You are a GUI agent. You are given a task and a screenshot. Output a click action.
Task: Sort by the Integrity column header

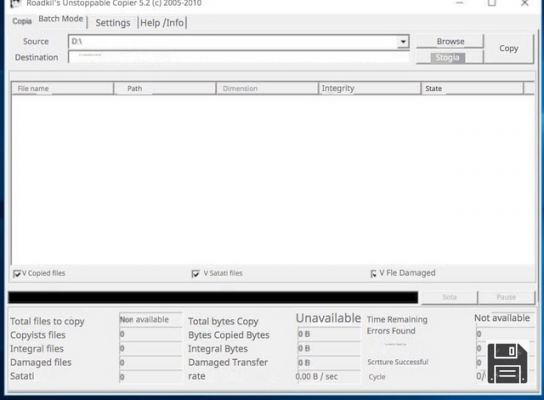(x=369, y=88)
